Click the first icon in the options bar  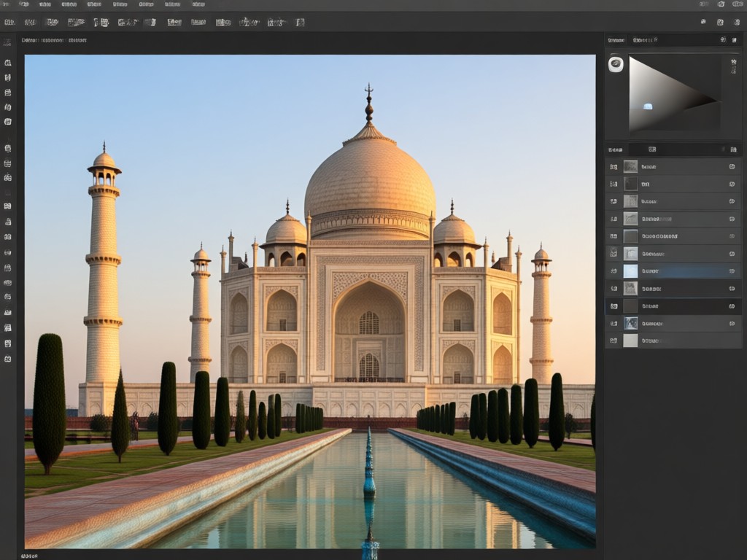click(9, 23)
